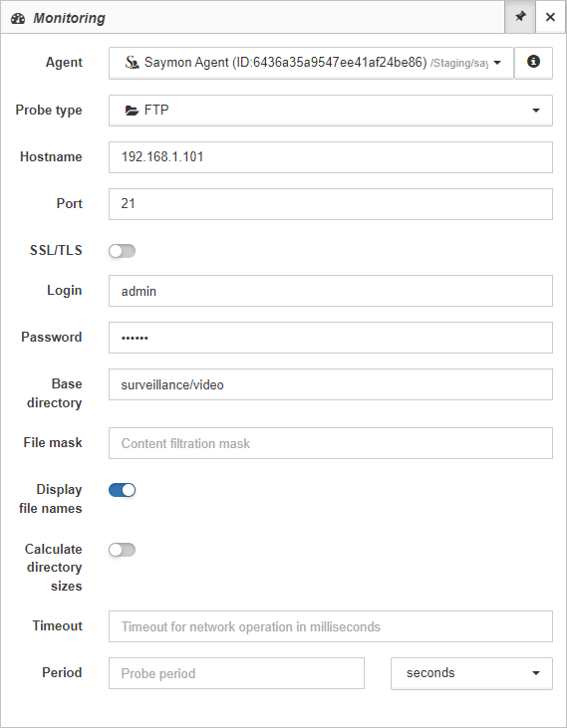The height and width of the screenshot is (728, 567).
Task: Click the Saymon Agent logo icon
Action: tap(132, 62)
